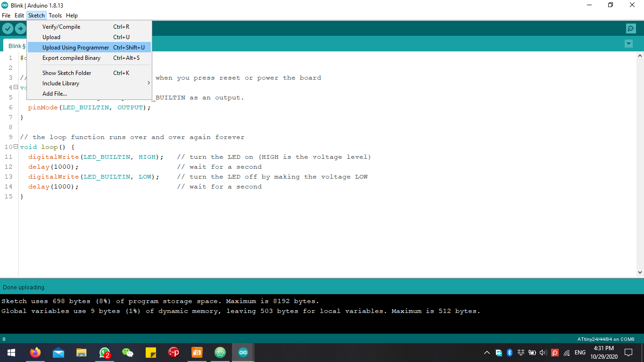The width and height of the screenshot is (644, 362).
Task: Click the digitalWrite LED_BUILTIN HIGH line
Action: point(96,157)
